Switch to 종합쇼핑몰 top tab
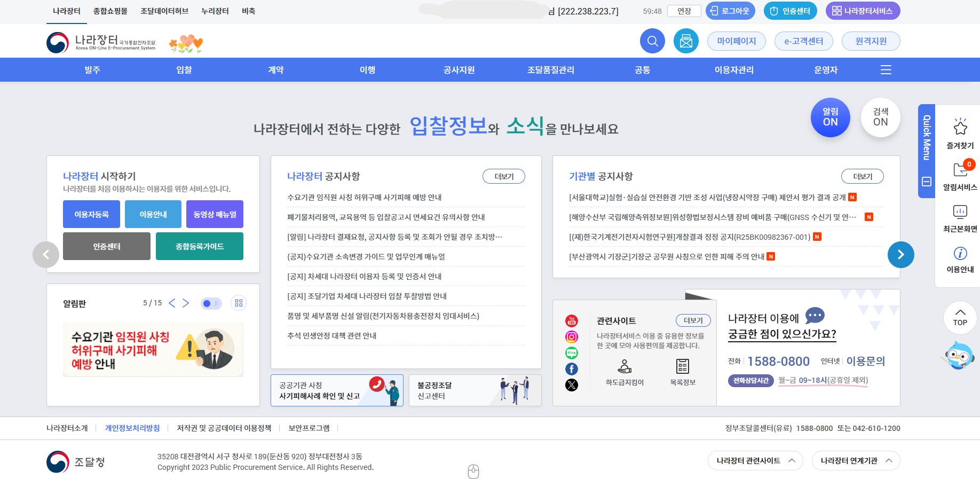980x479 pixels. tap(110, 11)
